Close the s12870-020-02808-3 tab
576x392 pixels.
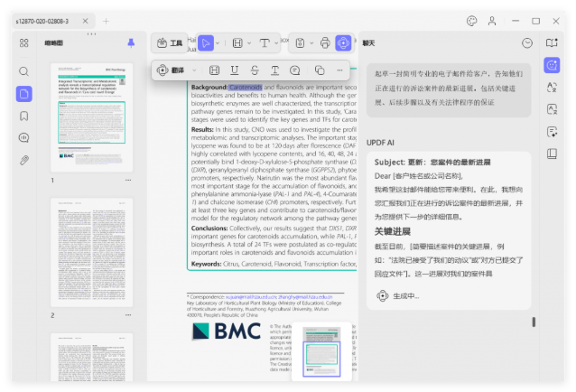[85, 21]
